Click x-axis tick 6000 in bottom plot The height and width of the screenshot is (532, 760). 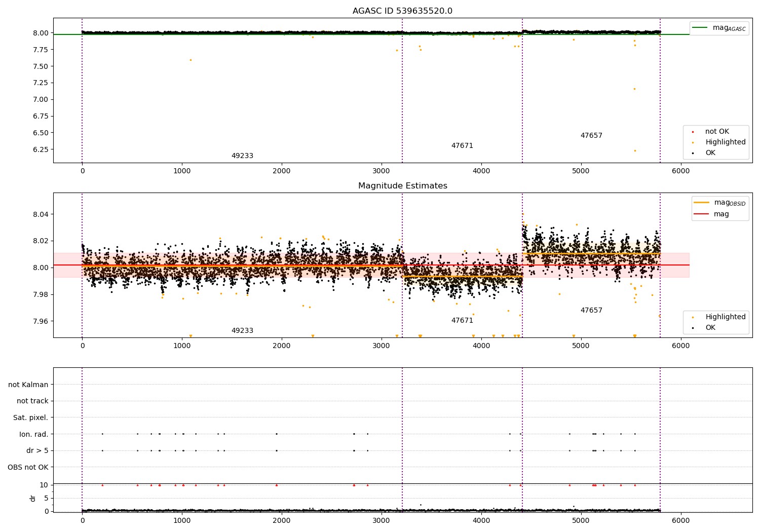point(680,520)
